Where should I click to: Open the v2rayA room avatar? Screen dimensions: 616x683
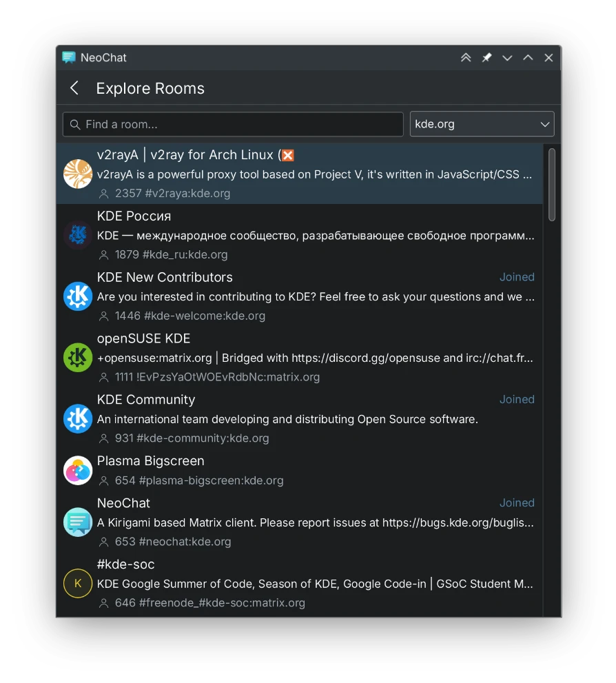[78, 174]
